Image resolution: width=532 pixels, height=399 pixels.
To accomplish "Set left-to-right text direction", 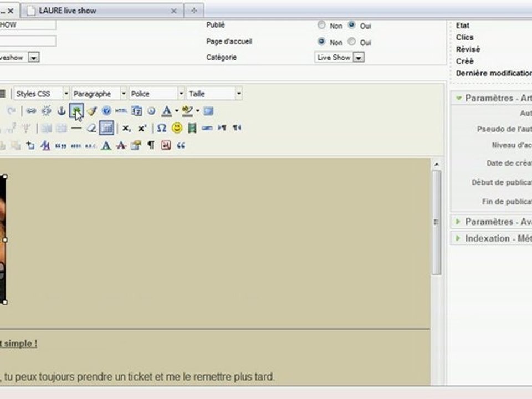I will coord(222,128).
